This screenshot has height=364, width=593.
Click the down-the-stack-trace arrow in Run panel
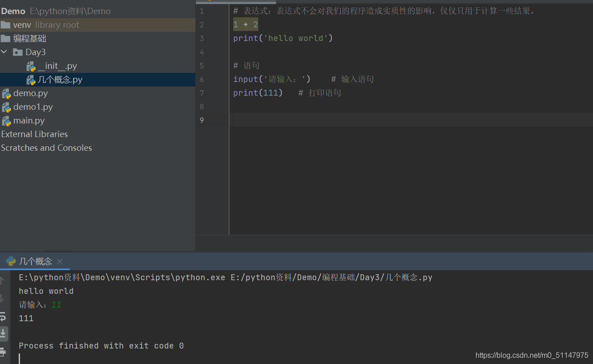tap(2, 298)
